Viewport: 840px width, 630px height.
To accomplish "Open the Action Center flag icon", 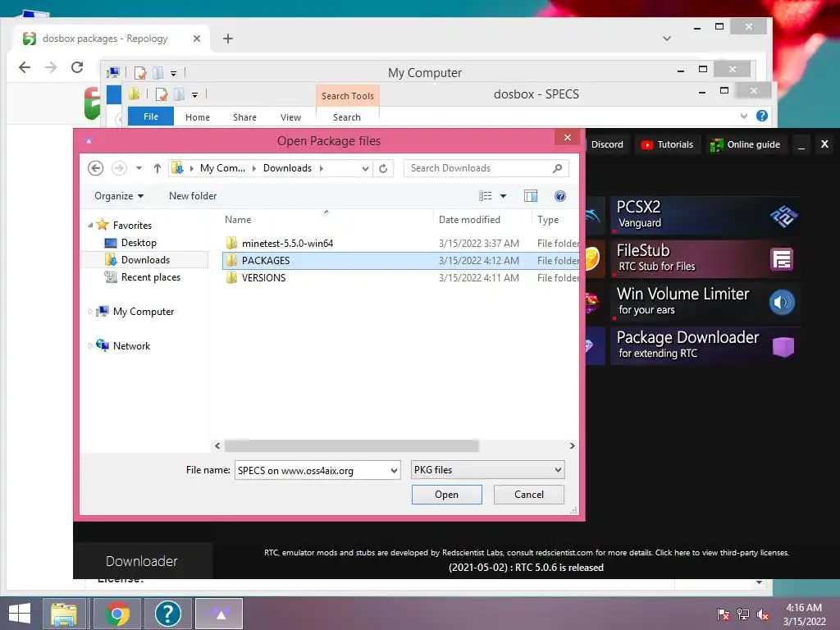I will [723, 614].
